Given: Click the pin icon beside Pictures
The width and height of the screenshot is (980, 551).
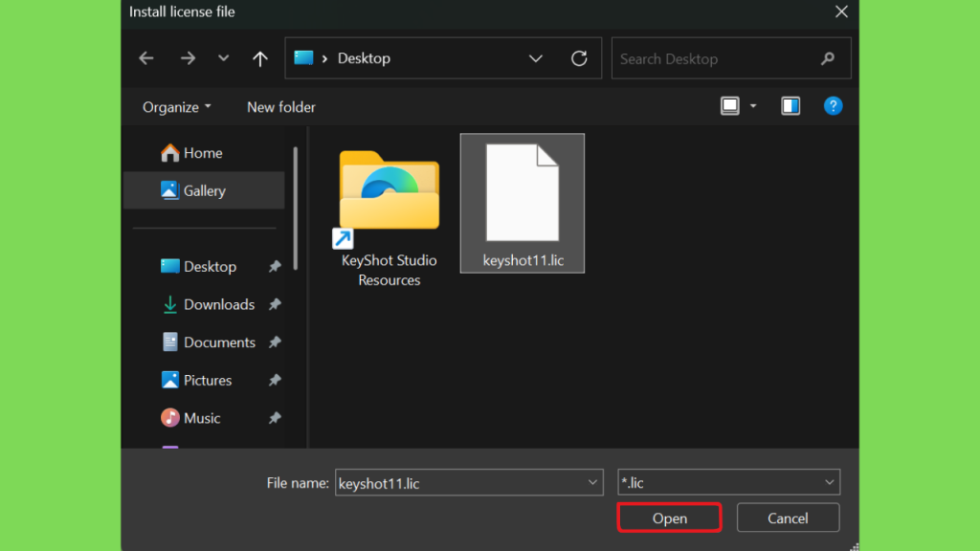Looking at the screenshot, I should [275, 381].
